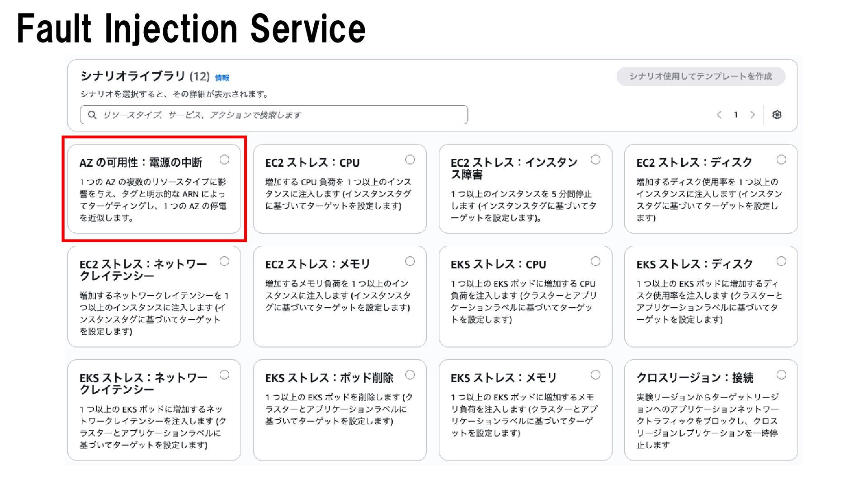Focus the scenario search input field
Image resolution: width=868 pixels, height=488 pixels.
pyautogui.click(x=280, y=115)
